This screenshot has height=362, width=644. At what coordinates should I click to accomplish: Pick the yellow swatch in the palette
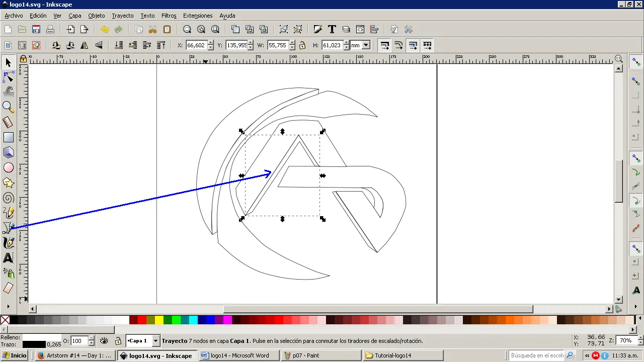pyautogui.click(x=159, y=320)
